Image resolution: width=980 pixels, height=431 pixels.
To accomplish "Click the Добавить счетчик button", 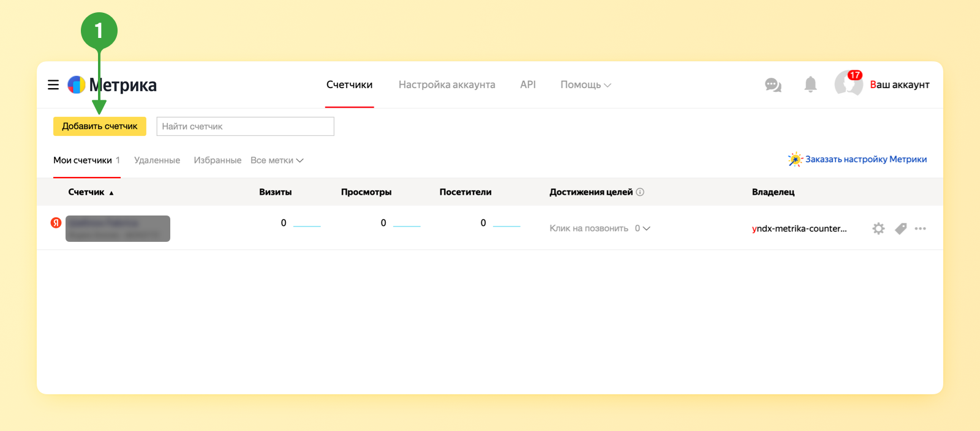I will point(100,126).
